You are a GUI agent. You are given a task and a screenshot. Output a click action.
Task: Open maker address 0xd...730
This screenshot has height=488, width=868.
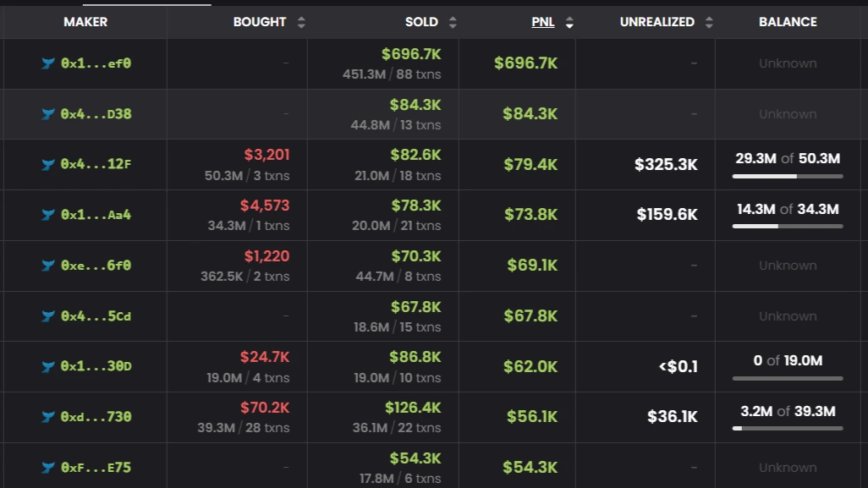point(96,417)
